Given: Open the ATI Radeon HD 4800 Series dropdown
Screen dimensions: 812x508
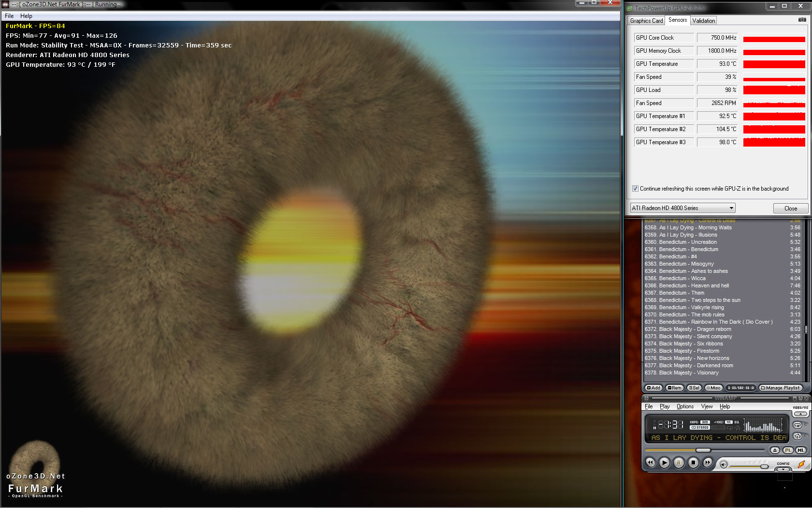Looking at the screenshot, I should 682,208.
